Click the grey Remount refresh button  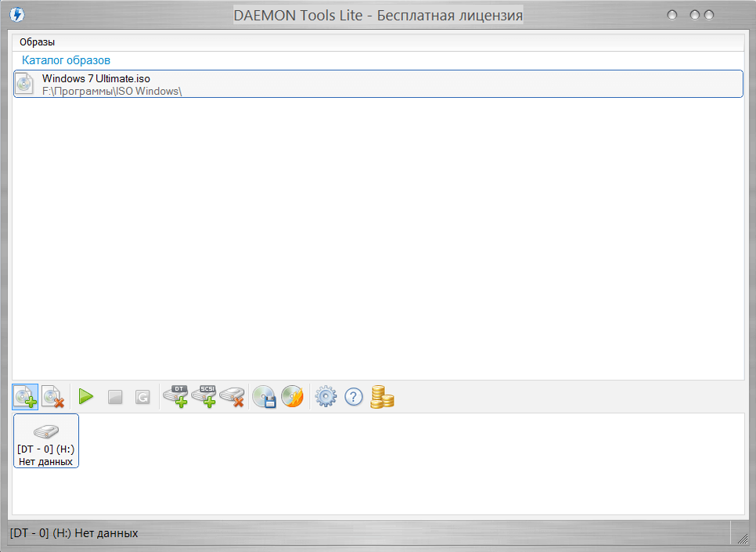tap(142, 397)
